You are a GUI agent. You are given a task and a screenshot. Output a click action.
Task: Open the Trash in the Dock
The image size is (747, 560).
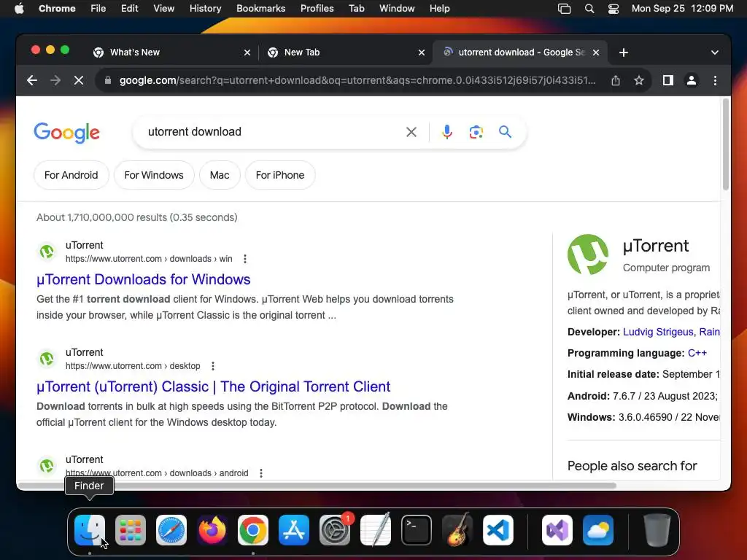pyautogui.click(x=657, y=530)
